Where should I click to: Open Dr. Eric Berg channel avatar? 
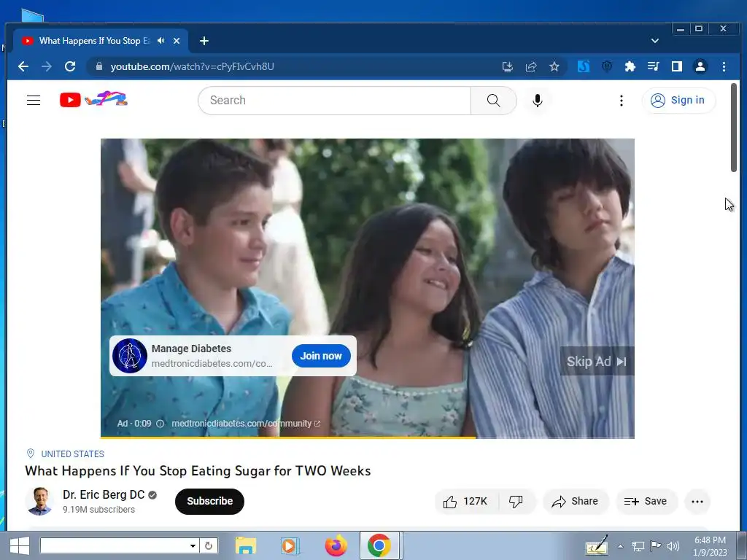[40, 501]
